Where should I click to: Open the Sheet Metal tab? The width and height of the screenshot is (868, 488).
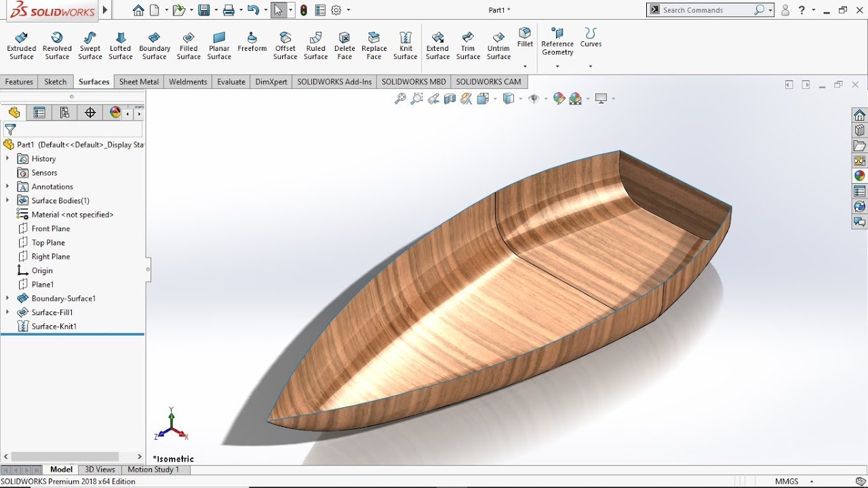coord(139,82)
